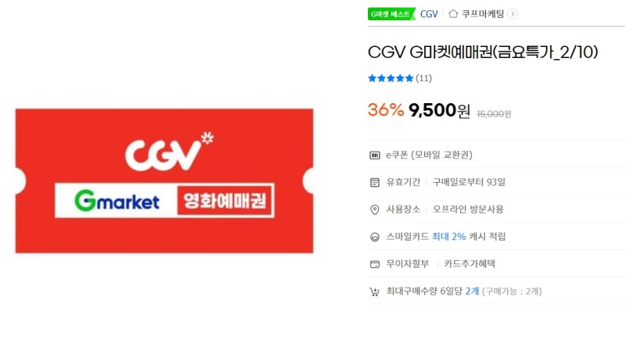This screenshot has height=364, width=625.
Task: Open the (11) reviews count
Action: click(x=423, y=78)
